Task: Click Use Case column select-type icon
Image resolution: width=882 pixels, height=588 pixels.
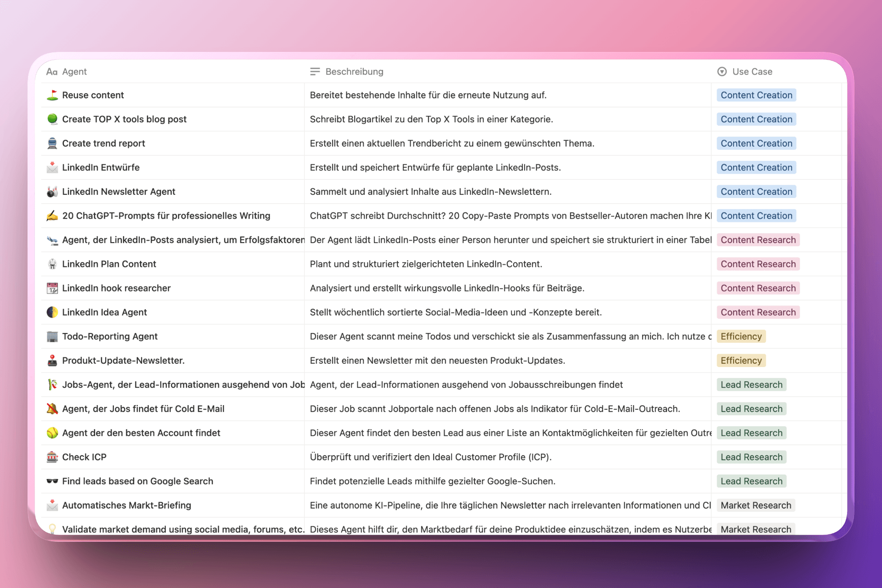Action: (x=722, y=72)
